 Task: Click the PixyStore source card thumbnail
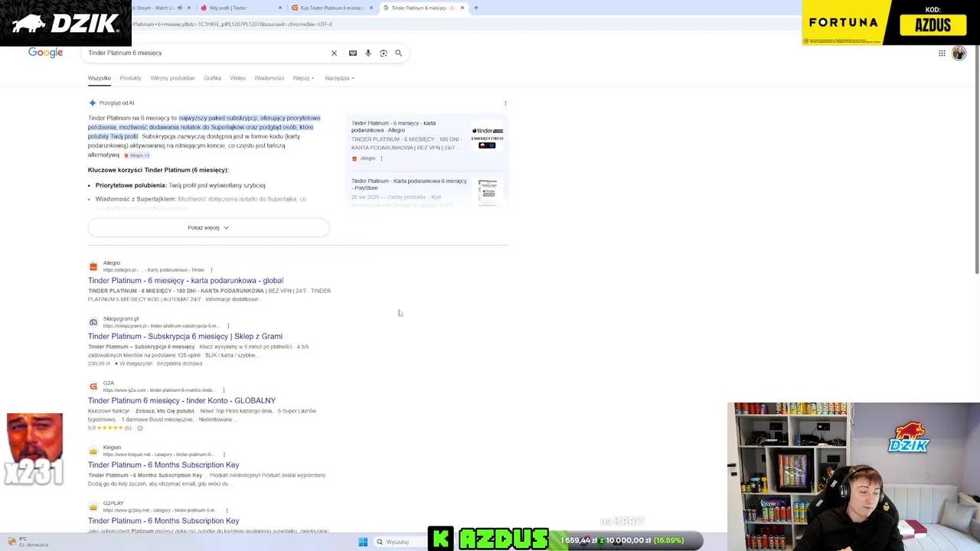pyautogui.click(x=488, y=192)
